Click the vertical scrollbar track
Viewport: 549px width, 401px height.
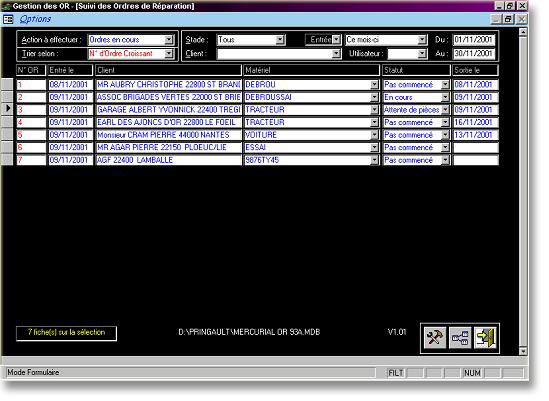pos(523,191)
